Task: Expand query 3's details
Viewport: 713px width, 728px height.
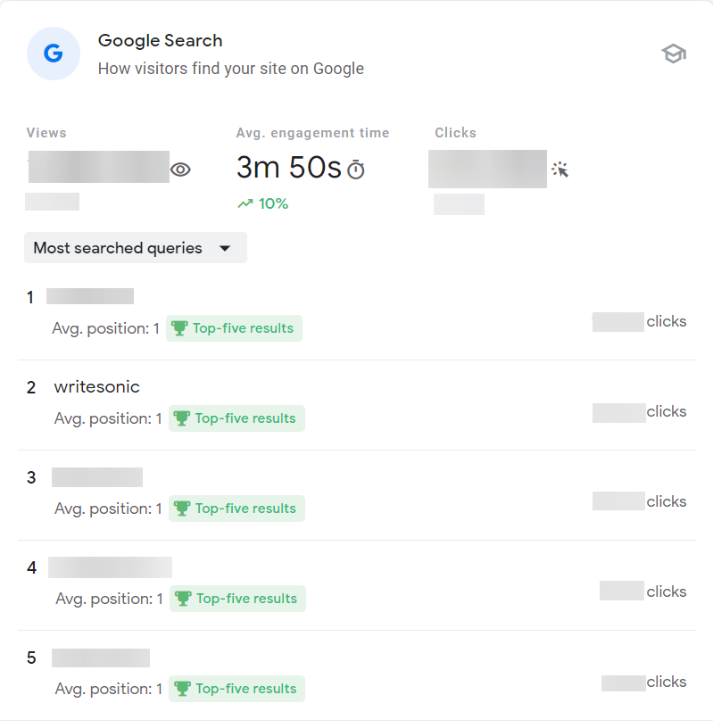Action: coord(97,477)
